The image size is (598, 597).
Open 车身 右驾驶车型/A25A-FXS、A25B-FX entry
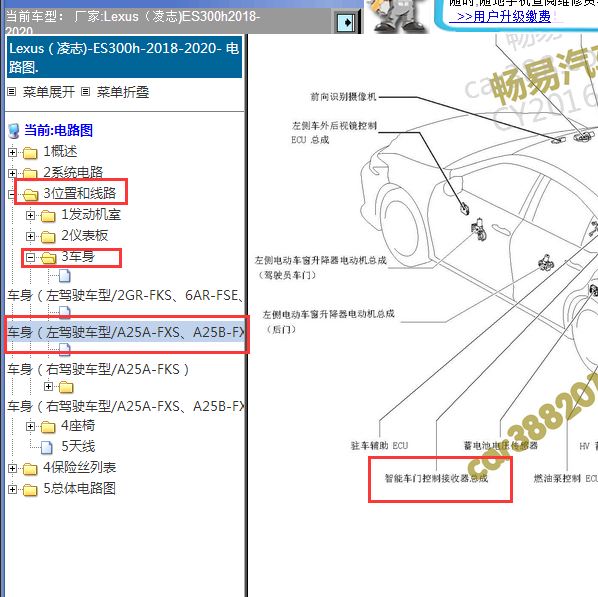click(125, 406)
